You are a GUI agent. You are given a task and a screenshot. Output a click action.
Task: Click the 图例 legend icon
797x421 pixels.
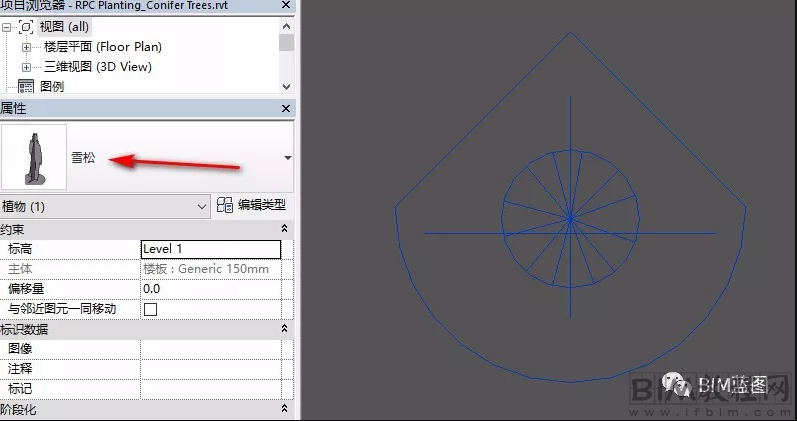(26, 87)
